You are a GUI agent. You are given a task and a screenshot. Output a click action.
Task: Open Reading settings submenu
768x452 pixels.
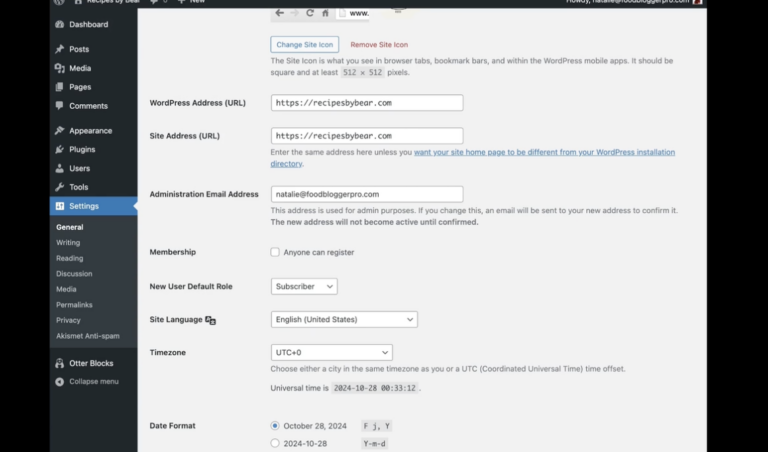pos(70,258)
